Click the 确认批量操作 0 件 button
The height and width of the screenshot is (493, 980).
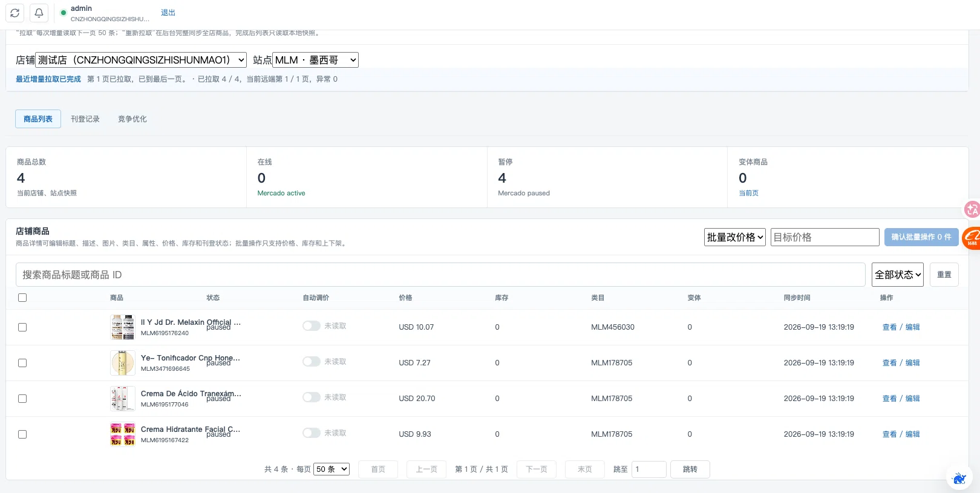[921, 237]
